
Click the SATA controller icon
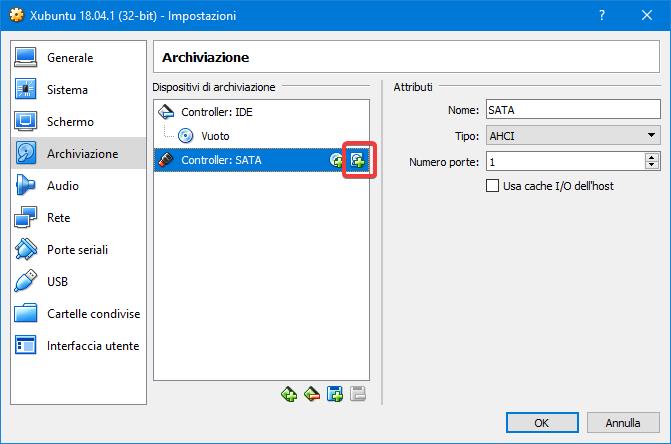click(166, 160)
